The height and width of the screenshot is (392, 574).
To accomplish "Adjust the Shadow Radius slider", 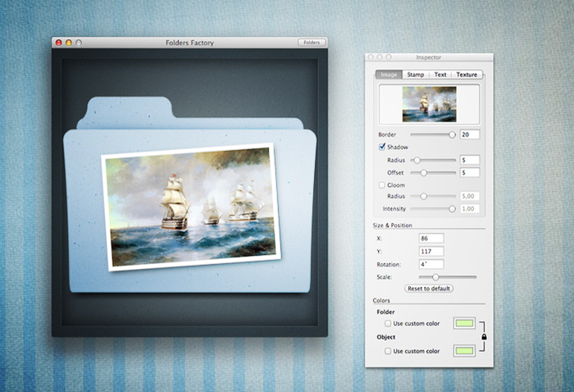I will pyautogui.click(x=433, y=160).
